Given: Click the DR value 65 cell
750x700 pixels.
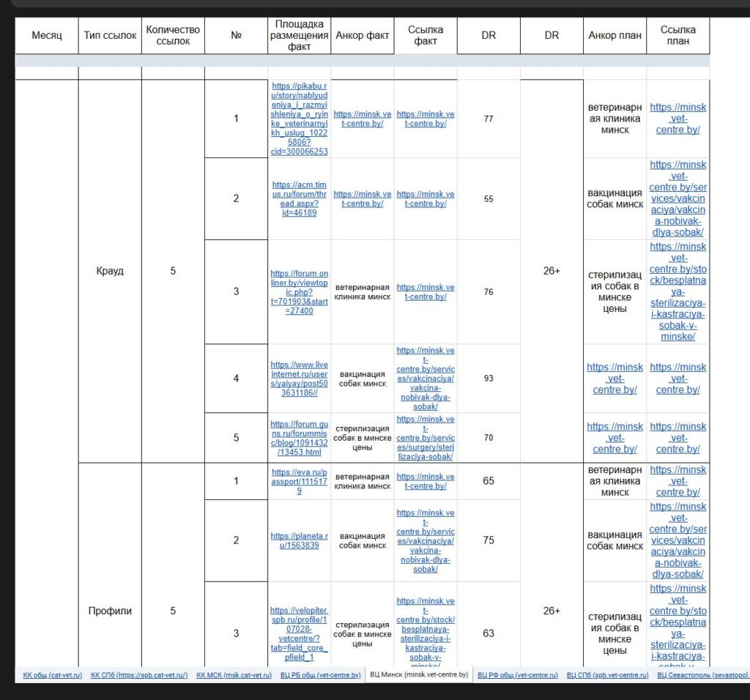Looking at the screenshot, I should click(x=489, y=481).
